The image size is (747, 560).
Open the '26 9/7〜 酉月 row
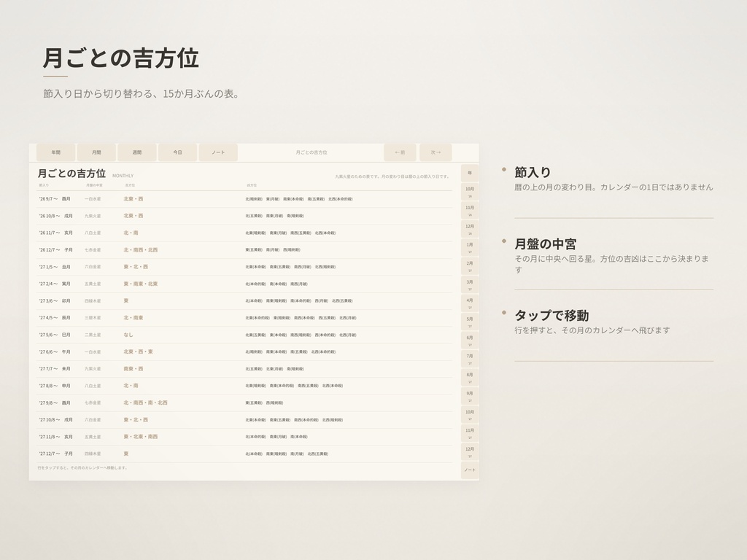(244, 199)
